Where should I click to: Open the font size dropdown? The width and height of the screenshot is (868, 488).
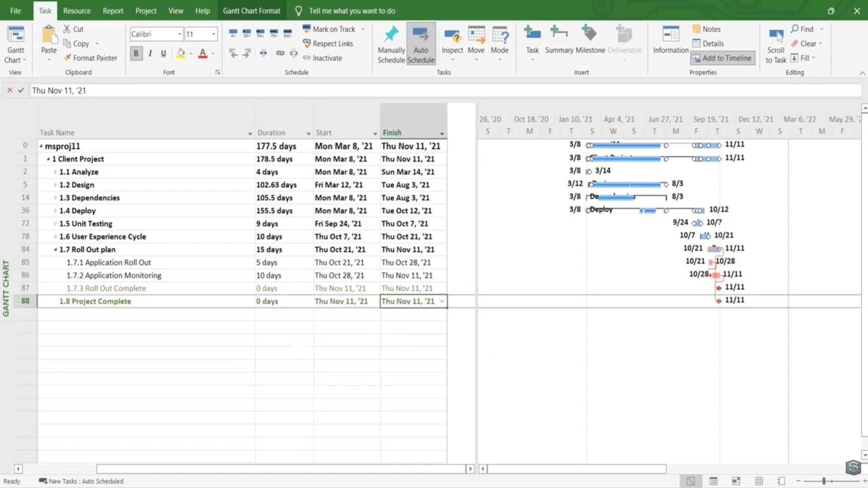213,34
